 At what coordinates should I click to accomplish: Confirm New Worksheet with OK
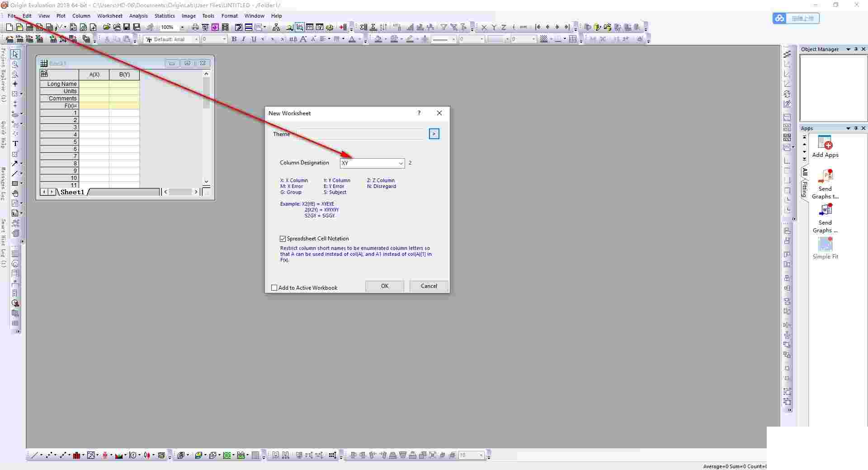(385, 286)
